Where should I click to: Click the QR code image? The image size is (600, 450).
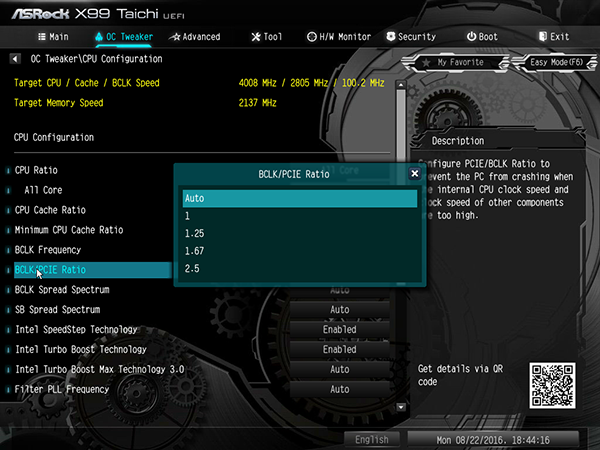pyautogui.click(x=552, y=385)
